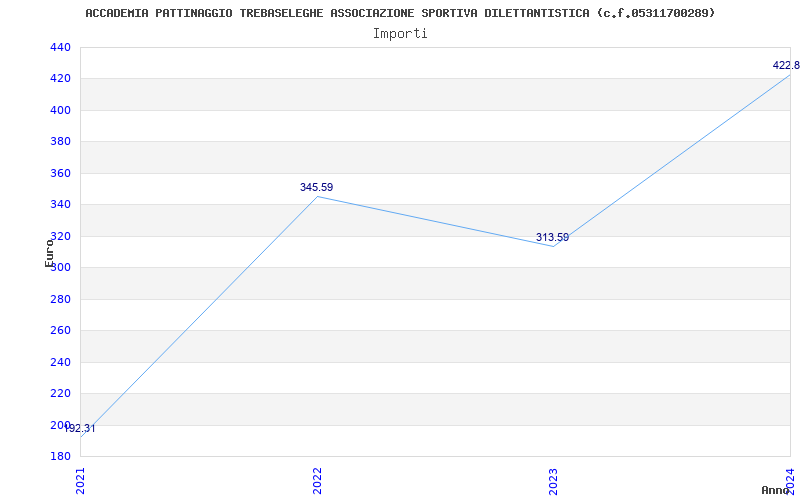Select the 2021 label on the x-axis
Image resolution: width=800 pixels, height=500 pixels.
point(81,479)
